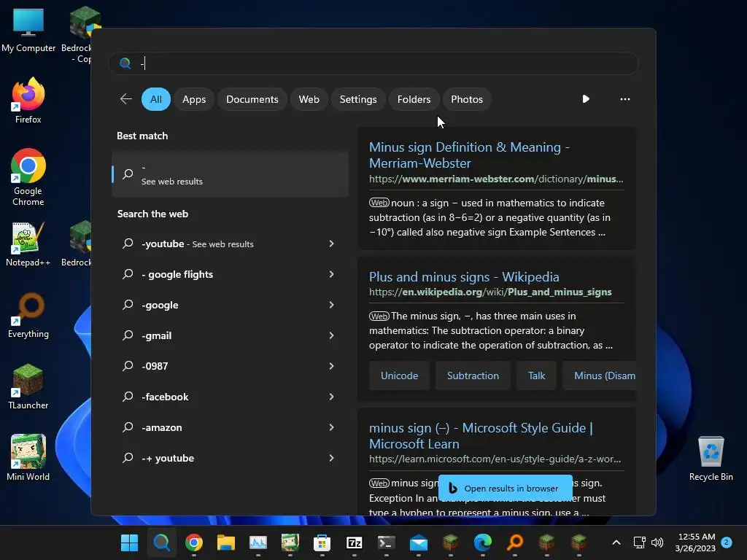Expand the -+ youtube suggestion arrow
Image resolution: width=747 pixels, height=560 pixels.
332,458
